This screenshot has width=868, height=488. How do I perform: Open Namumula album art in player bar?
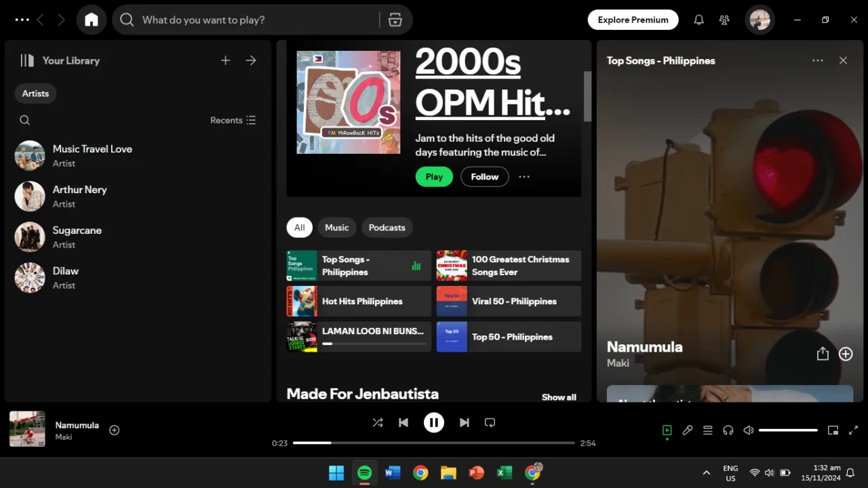(27, 429)
